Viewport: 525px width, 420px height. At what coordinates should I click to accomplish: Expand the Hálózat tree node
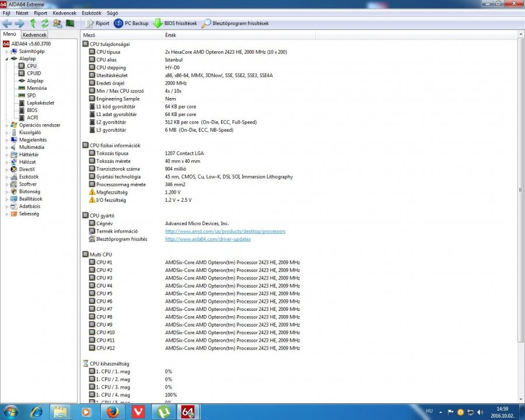[x=6, y=162]
